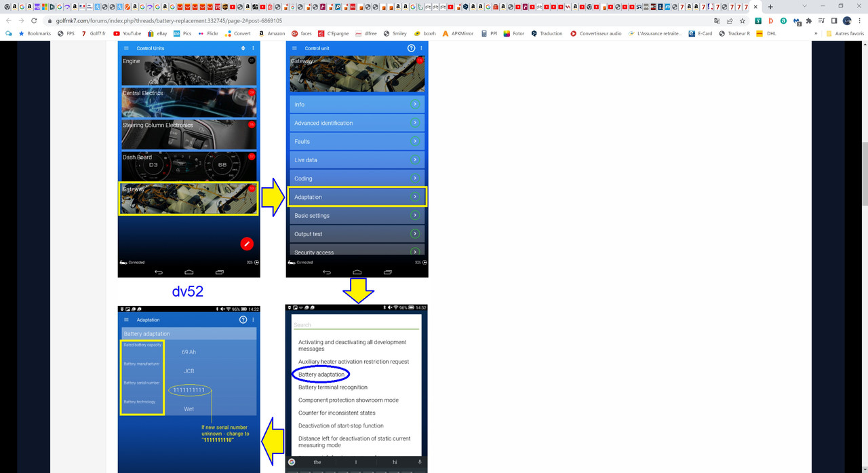This screenshot has height=473, width=868.
Task: Open the Flickr bookmark
Action: point(209,33)
